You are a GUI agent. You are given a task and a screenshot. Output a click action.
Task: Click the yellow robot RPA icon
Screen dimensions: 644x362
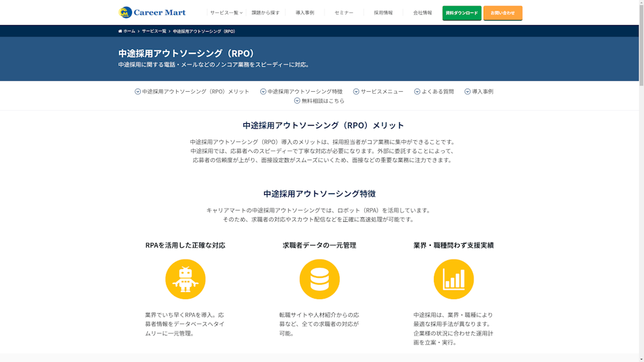click(185, 279)
